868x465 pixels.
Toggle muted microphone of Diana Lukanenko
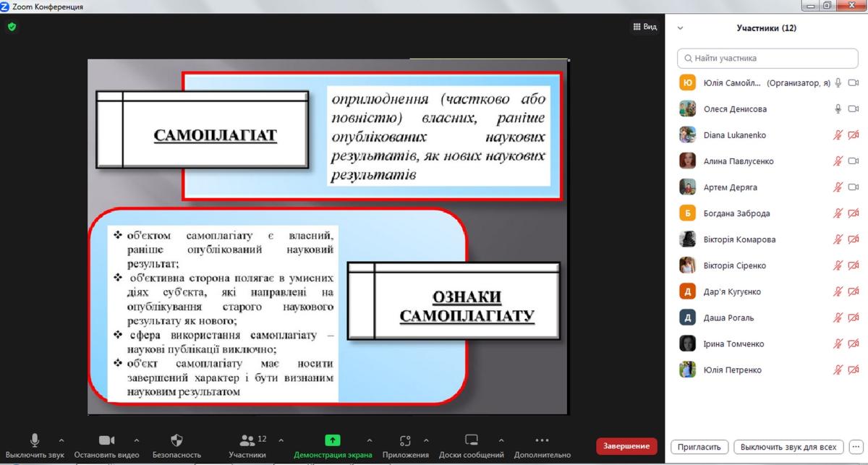pos(838,135)
